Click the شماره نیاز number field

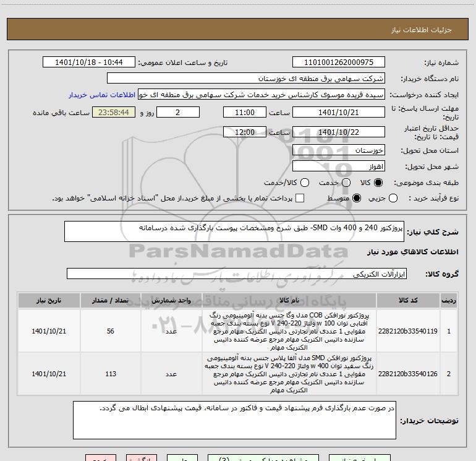click(338, 62)
